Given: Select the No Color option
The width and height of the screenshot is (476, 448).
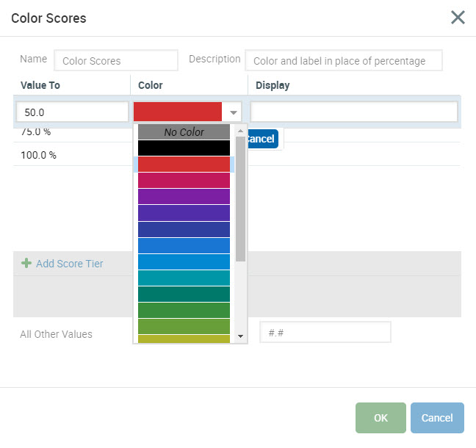Looking at the screenshot, I should (184, 132).
